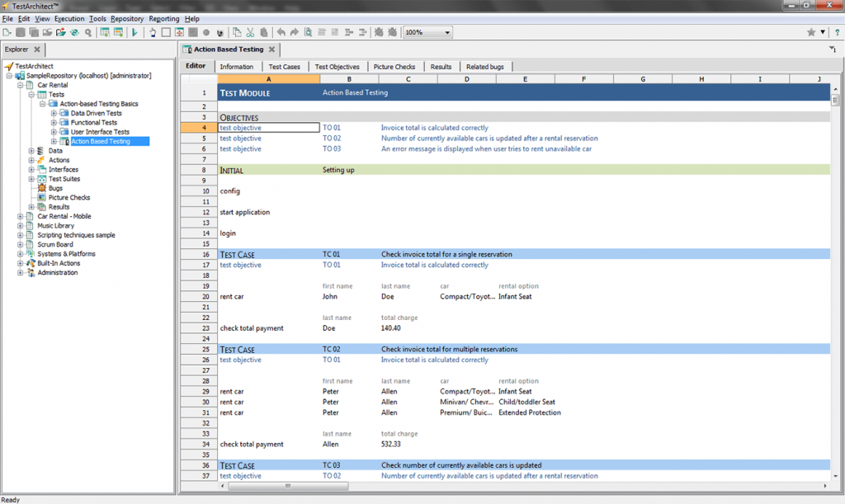Select Scripting techniques sample project
The image size is (845, 504).
(x=76, y=235)
